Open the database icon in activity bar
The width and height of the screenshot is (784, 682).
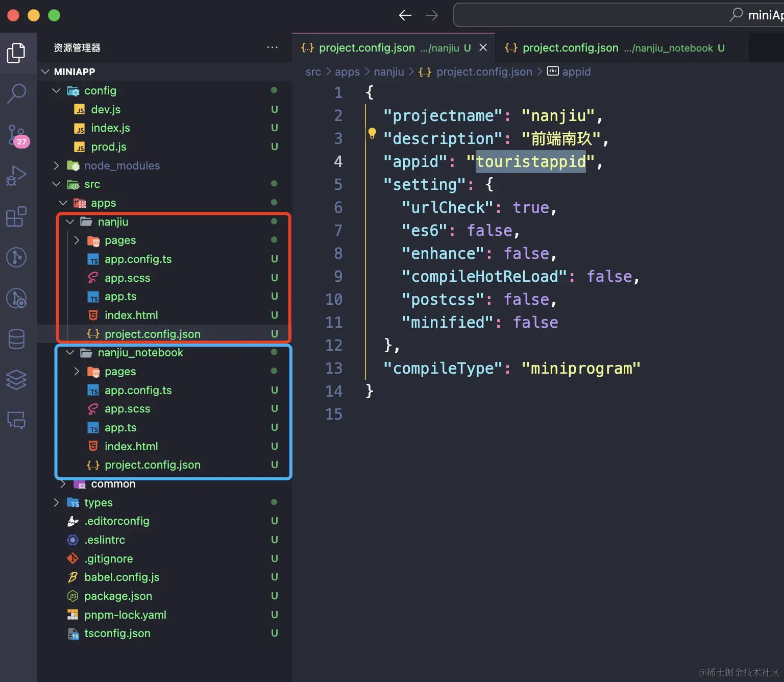pos(16,339)
